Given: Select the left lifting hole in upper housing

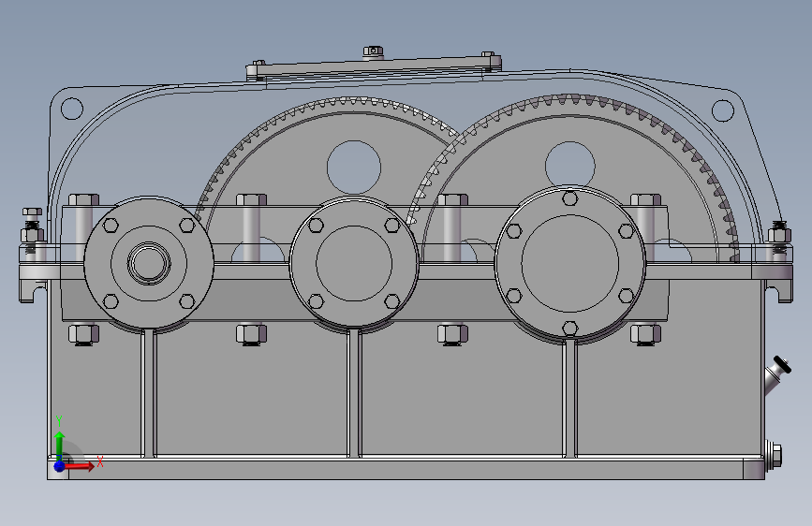Looking at the screenshot, I should [72, 109].
